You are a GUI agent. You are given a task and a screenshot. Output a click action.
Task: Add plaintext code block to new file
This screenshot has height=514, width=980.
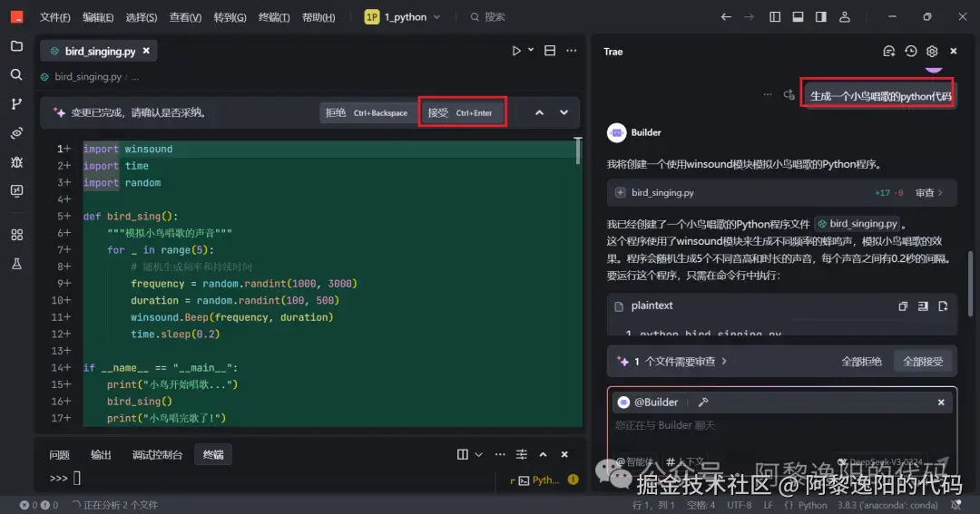point(943,306)
